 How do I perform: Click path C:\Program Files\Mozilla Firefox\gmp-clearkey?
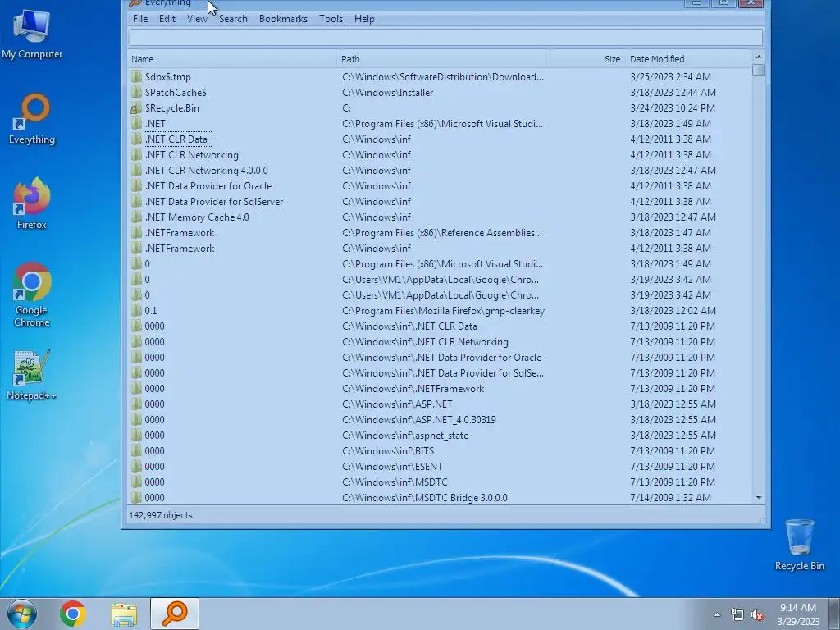(443, 311)
